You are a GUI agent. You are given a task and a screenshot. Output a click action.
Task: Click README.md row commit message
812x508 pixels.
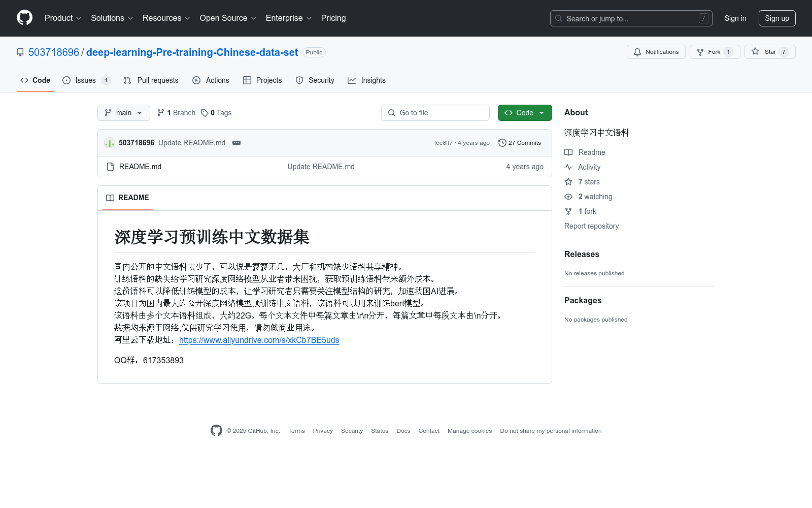321,167
